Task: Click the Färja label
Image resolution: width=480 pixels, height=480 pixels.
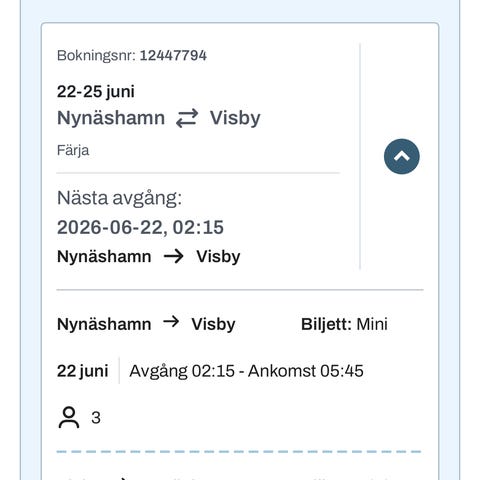Action: click(x=73, y=150)
